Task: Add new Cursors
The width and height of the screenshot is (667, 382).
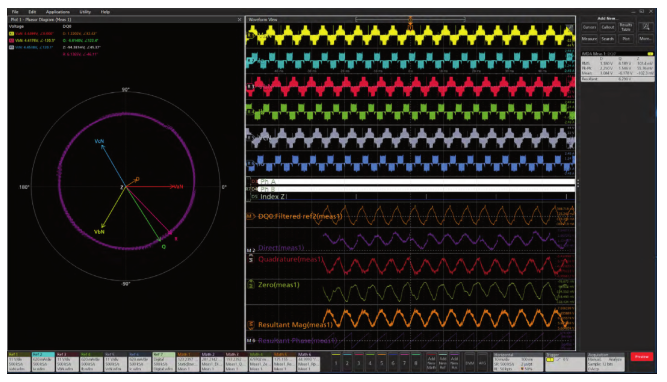Action: [x=589, y=27]
